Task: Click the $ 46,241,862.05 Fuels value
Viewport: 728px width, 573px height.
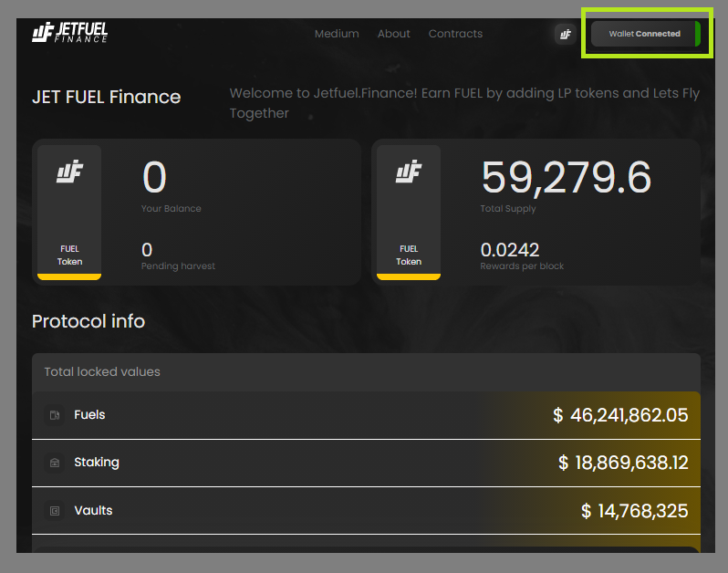Action: tap(620, 415)
